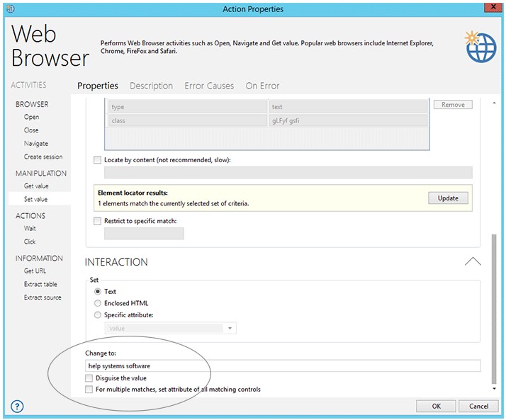Click the vertical scrollbar thumb
The height and width of the screenshot is (420, 506).
(494, 309)
